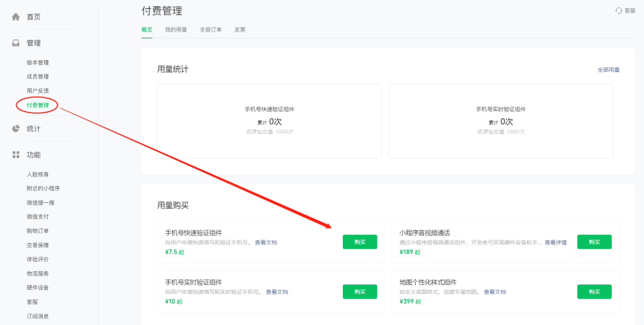The width and height of the screenshot is (644, 325).
Task: Open 查看文档 for 地图个性化样式组件
Action: (494, 292)
